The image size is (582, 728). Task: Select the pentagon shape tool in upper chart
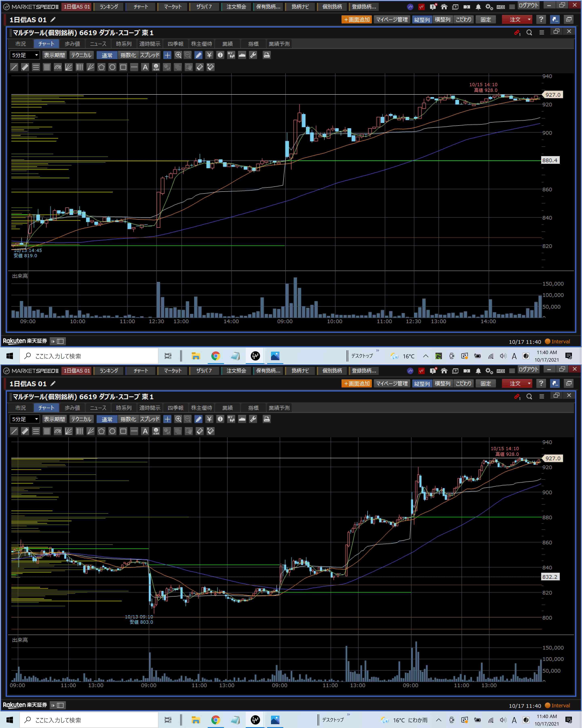click(x=101, y=67)
